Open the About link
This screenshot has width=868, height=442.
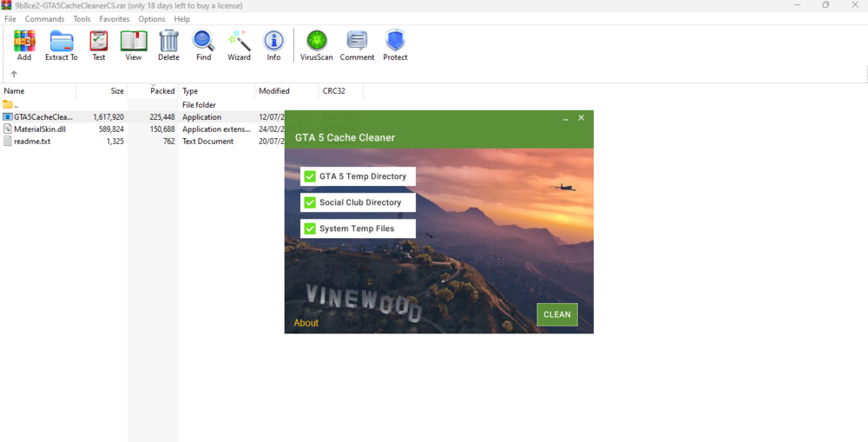point(306,323)
